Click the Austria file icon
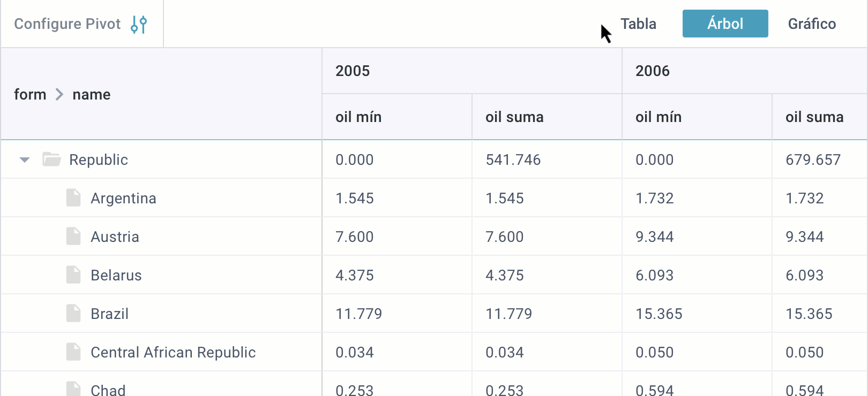Image resolution: width=868 pixels, height=396 pixels. 73,237
